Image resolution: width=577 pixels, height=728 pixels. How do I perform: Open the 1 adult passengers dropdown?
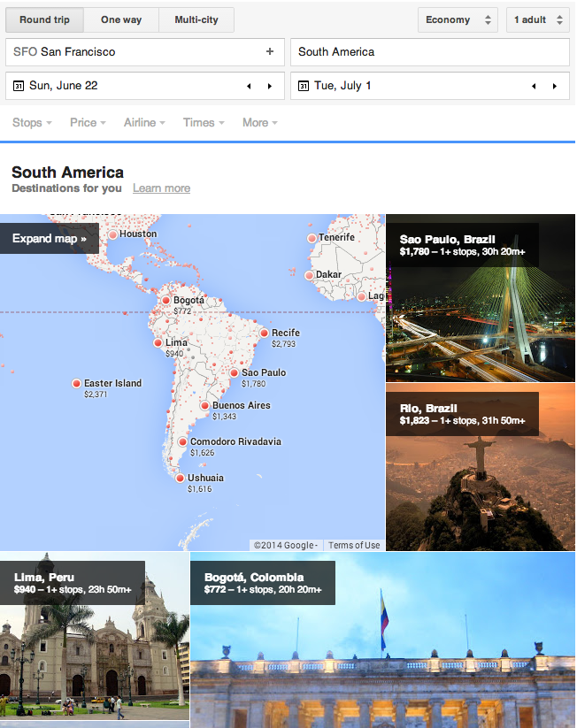click(x=537, y=19)
